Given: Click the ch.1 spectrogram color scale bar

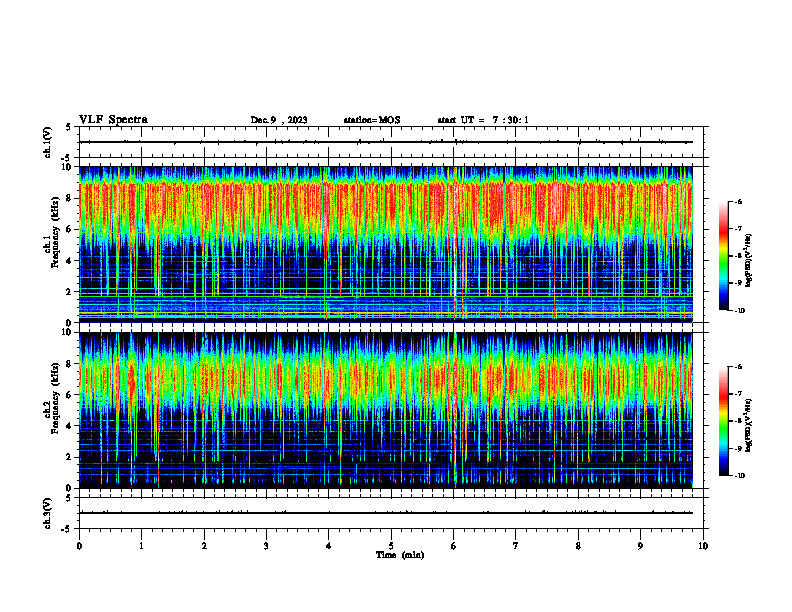Looking at the screenshot, I should tap(724, 256).
